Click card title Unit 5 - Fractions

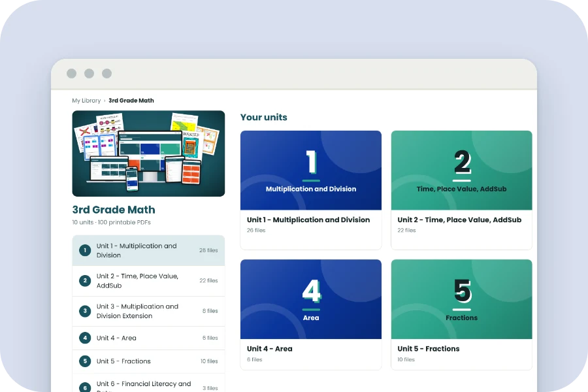point(428,349)
